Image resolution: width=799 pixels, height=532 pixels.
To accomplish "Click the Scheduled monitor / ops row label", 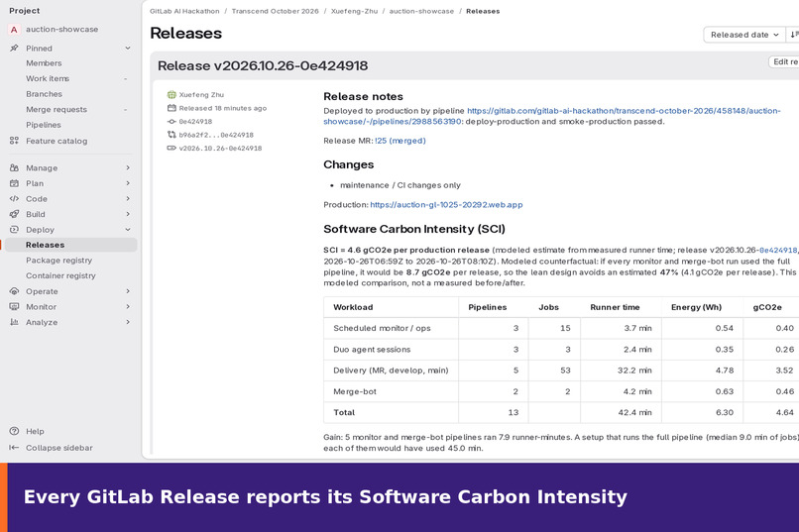I will click(x=383, y=328).
